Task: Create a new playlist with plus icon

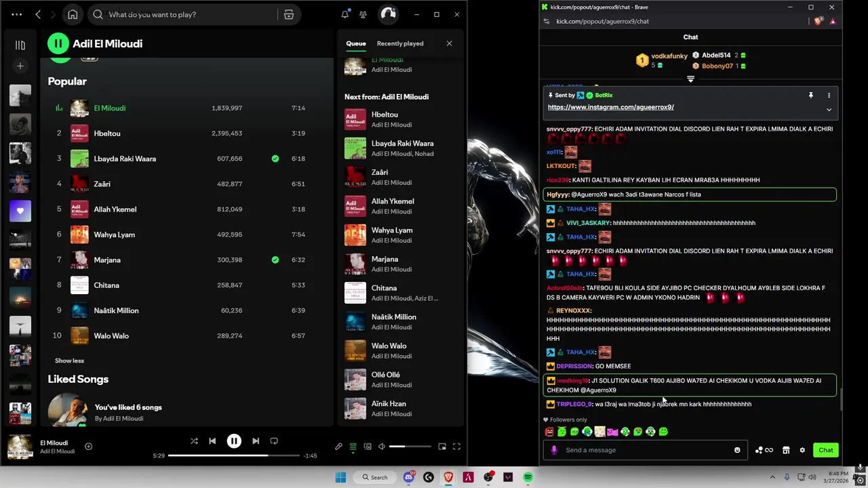Action: pos(20,66)
